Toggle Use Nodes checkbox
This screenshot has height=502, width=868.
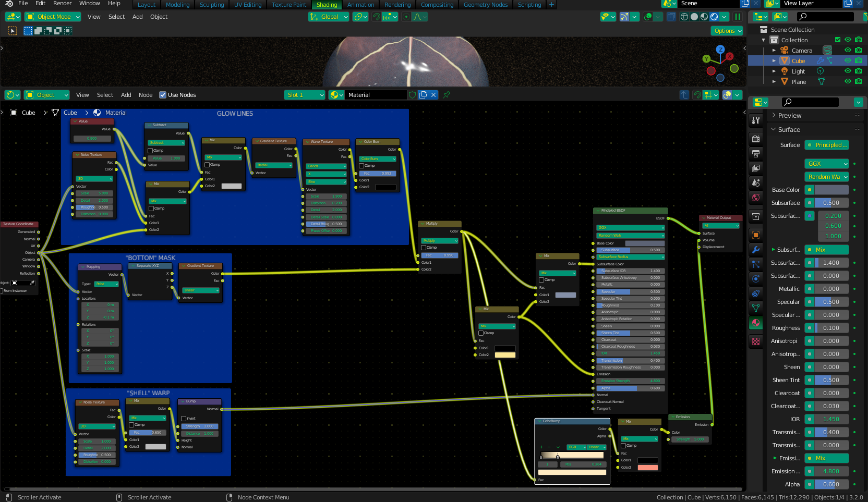[x=163, y=95]
